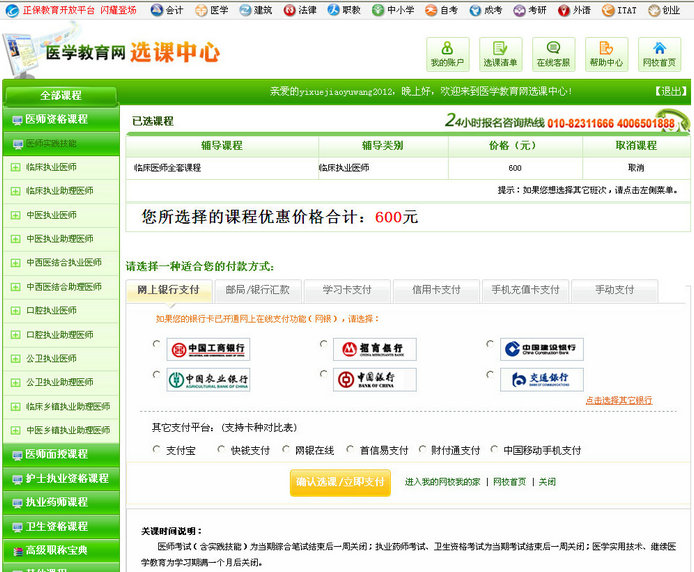The image size is (694, 572).
Task: Select 支付宝 as payment platform
Action: click(x=156, y=450)
